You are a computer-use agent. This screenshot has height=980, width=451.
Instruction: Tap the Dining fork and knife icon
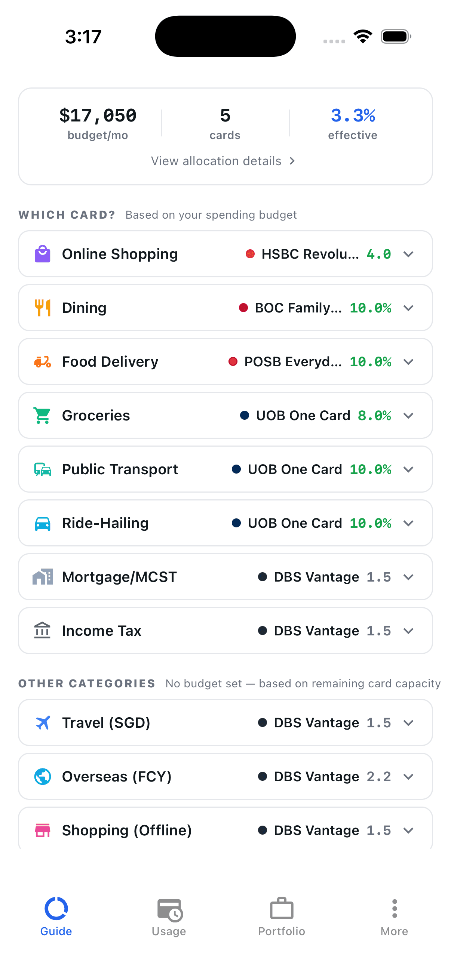tap(43, 308)
